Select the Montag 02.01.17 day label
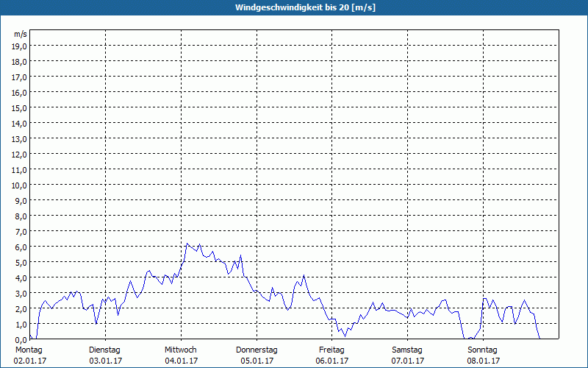The height and width of the screenshot is (368, 588). [29, 355]
